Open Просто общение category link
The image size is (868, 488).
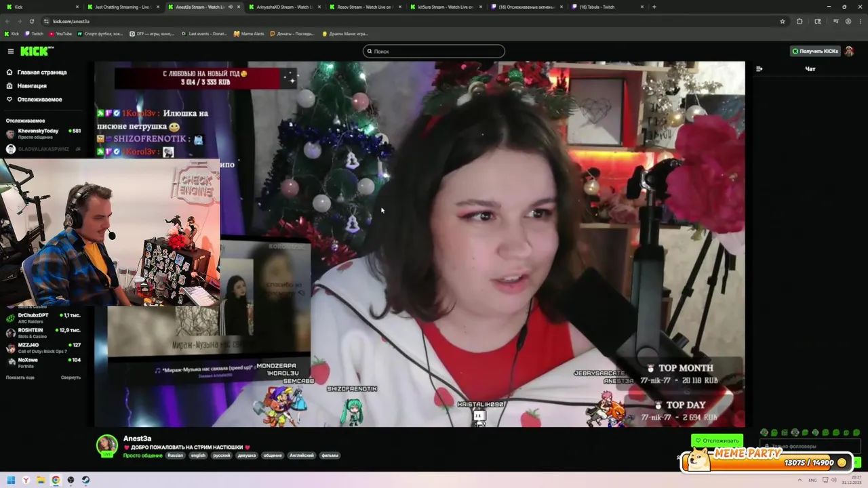click(x=142, y=455)
